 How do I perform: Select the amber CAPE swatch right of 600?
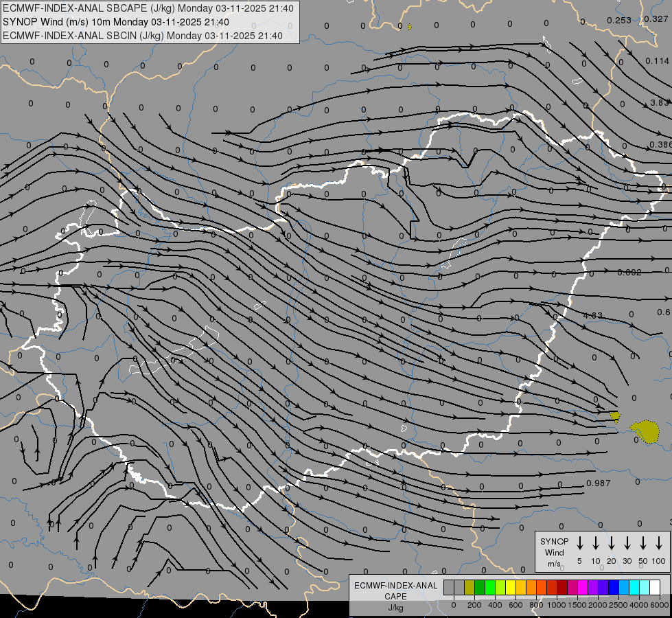(521, 587)
